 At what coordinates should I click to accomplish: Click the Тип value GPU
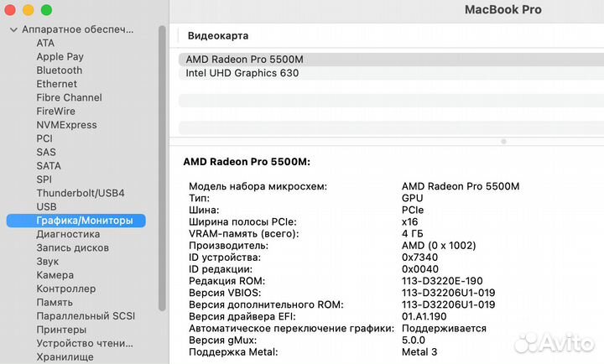[x=413, y=199]
